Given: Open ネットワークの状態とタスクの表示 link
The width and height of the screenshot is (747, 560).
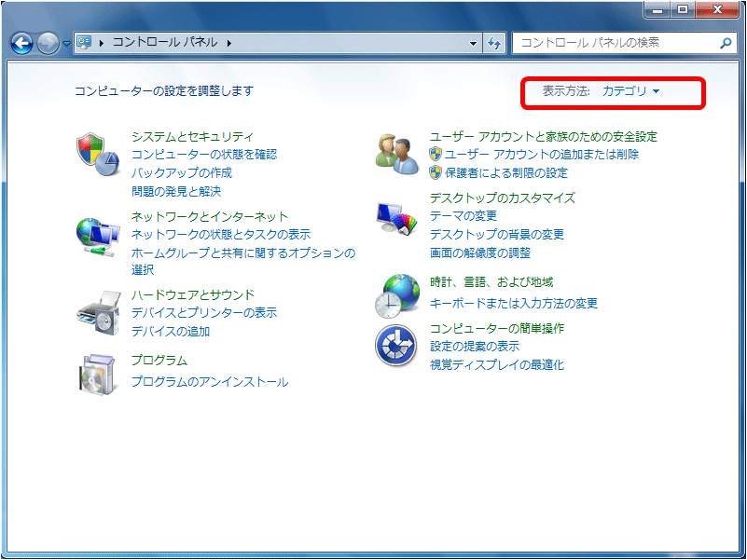Looking at the screenshot, I should pos(221,234).
